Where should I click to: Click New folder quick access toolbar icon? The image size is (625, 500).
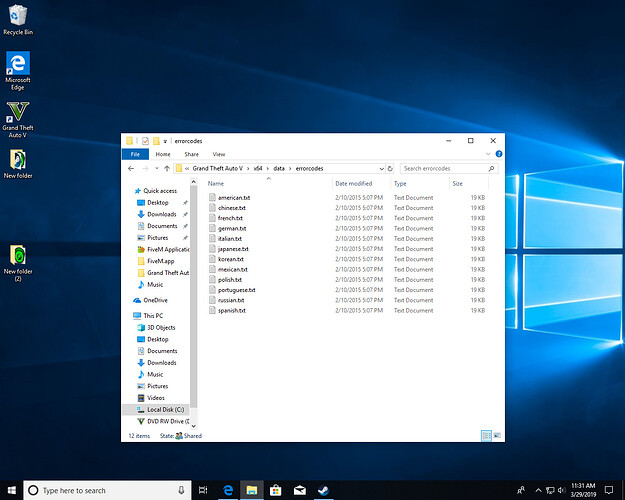[x=156, y=141]
